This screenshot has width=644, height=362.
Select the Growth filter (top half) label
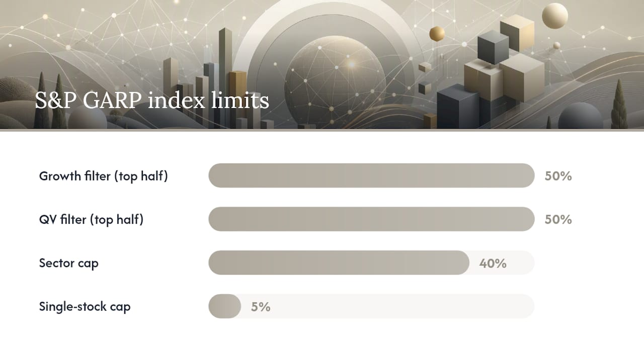tap(104, 176)
